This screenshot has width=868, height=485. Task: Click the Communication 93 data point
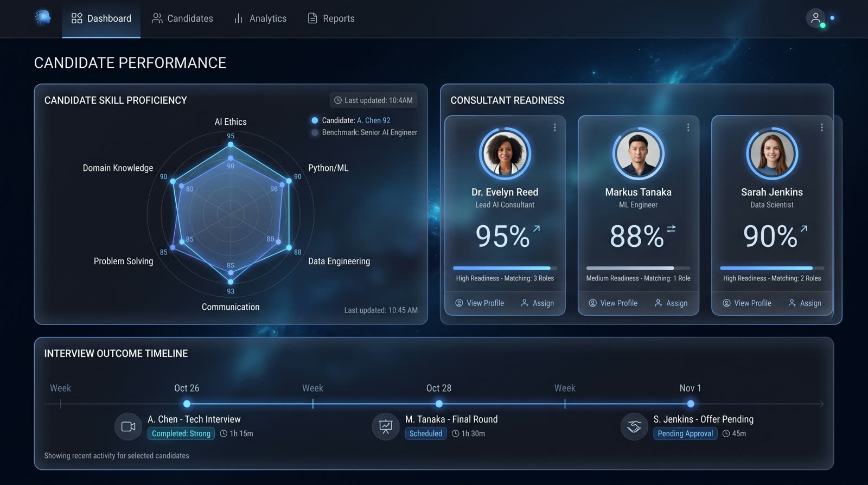[231, 282]
